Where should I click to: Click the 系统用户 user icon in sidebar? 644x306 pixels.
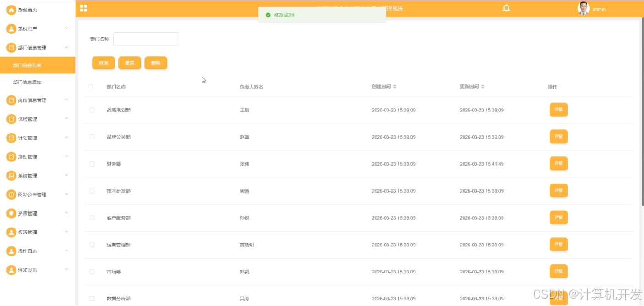pyautogui.click(x=11, y=29)
